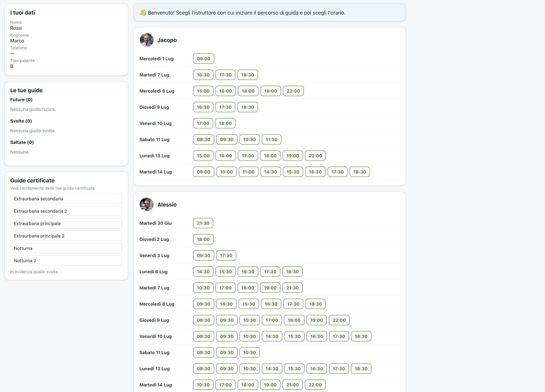Click Jacopo's instructor avatar photo
This screenshot has width=545, height=392.
click(x=147, y=40)
